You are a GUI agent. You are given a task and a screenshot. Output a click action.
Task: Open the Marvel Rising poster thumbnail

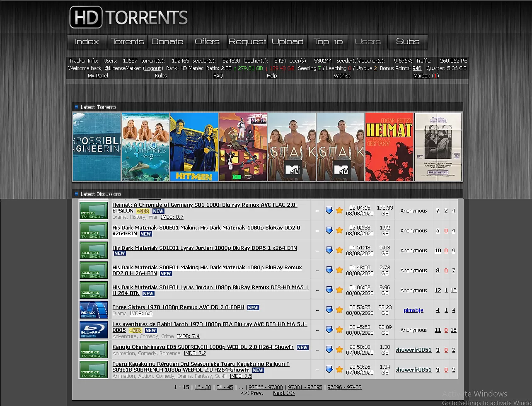point(243,147)
